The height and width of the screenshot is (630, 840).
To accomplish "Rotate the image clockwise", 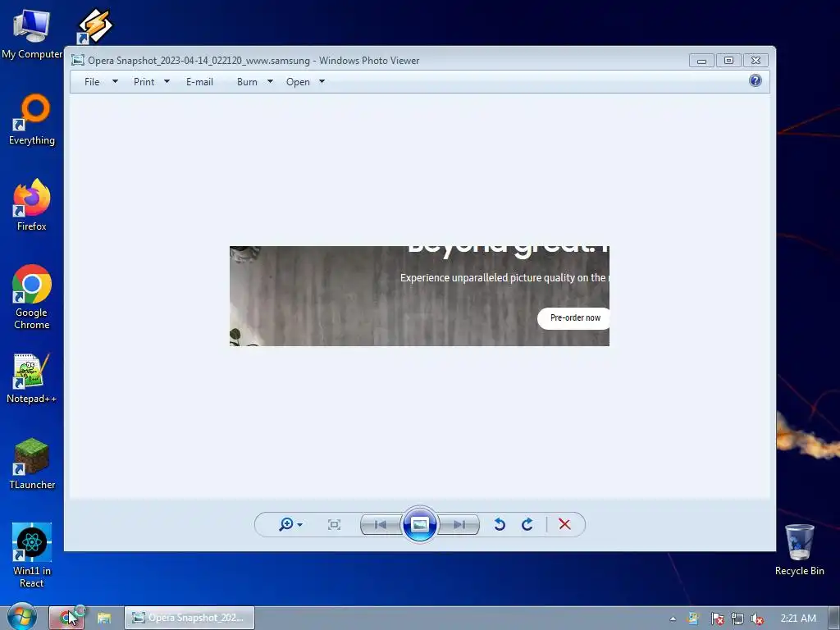I will (x=527, y=524).
